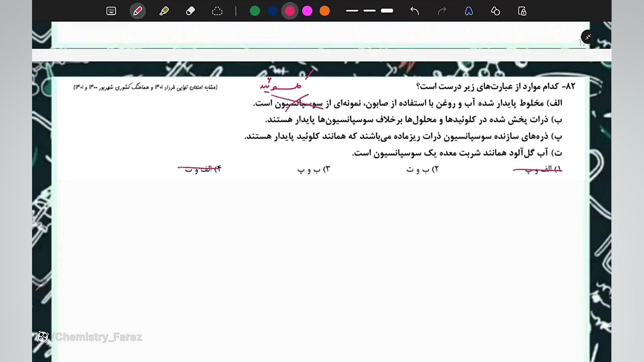644x362 pixels.
Task: Click the italic exam source note
Action: tap(145, 87)
